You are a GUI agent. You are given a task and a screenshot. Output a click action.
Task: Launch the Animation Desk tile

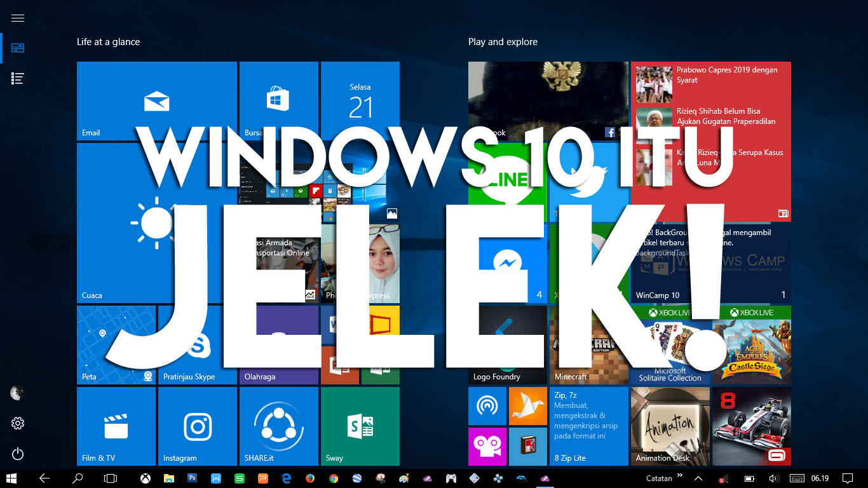coord(670,426)
